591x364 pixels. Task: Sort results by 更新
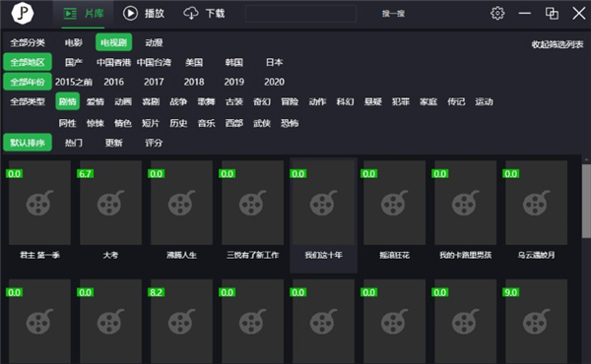click(x=114, y=143)
